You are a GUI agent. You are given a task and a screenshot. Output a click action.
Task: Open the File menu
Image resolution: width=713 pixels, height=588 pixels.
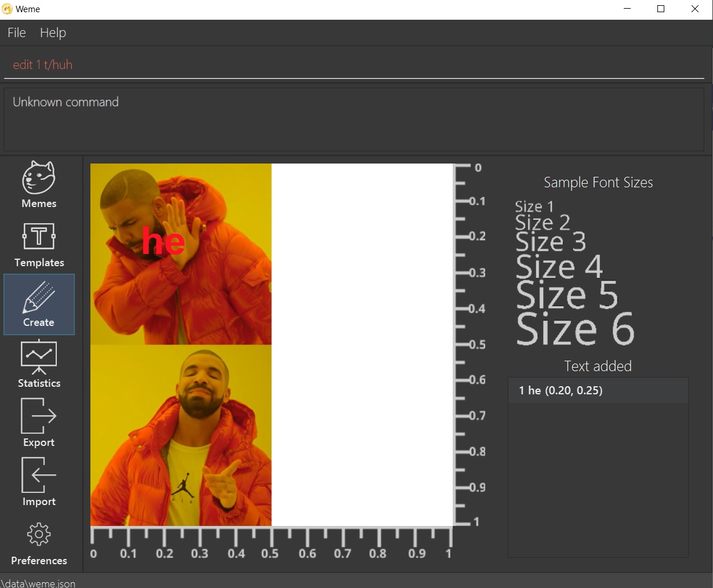[x=17, y=33]
